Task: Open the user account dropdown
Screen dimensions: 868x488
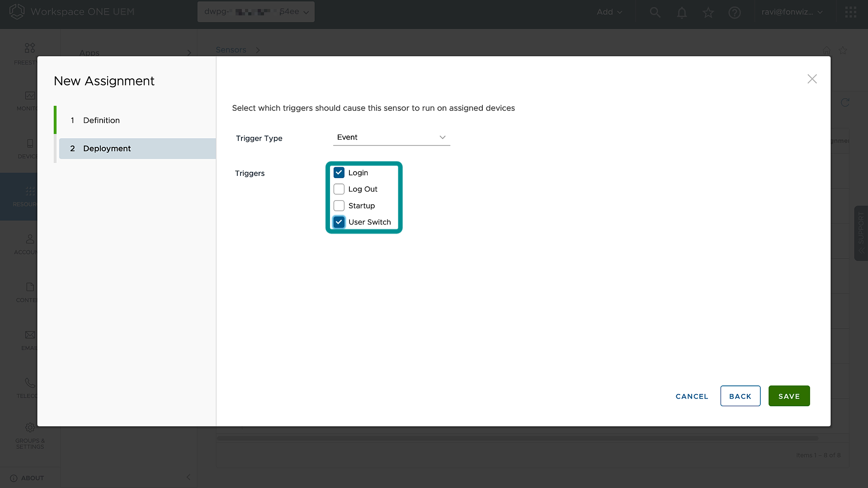Action: pos(792,12)
